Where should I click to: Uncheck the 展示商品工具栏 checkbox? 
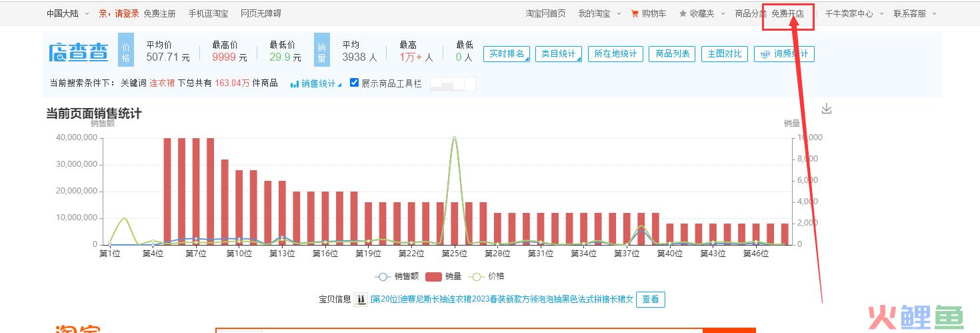(355, 83)
